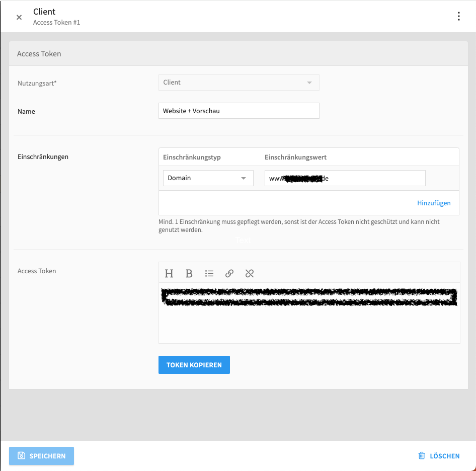
Task: Insert a bulleted list in the editor
Action: (x=209, y=273)
